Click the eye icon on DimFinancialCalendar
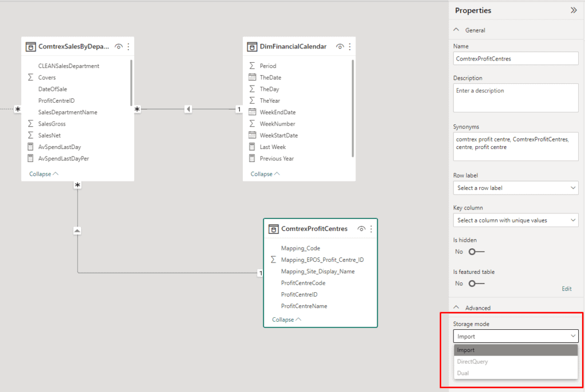This screenshot has height=392, width=585. click(339, 47)
